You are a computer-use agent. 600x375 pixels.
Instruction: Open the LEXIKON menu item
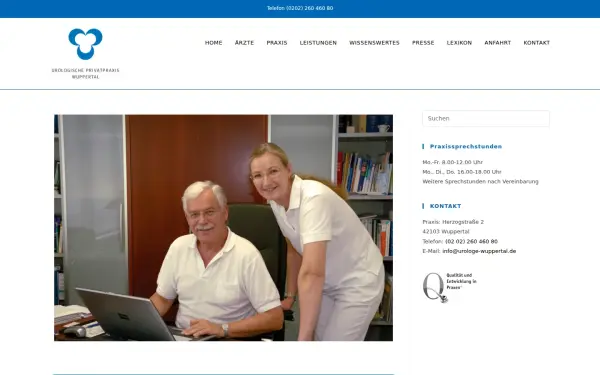click(459, 43)
